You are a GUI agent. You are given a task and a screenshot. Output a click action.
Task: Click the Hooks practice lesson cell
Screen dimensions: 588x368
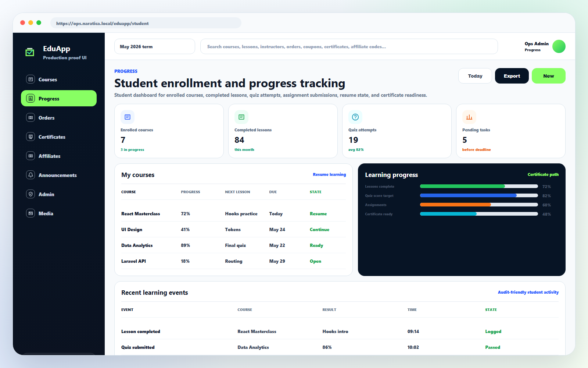click(241, 214)
